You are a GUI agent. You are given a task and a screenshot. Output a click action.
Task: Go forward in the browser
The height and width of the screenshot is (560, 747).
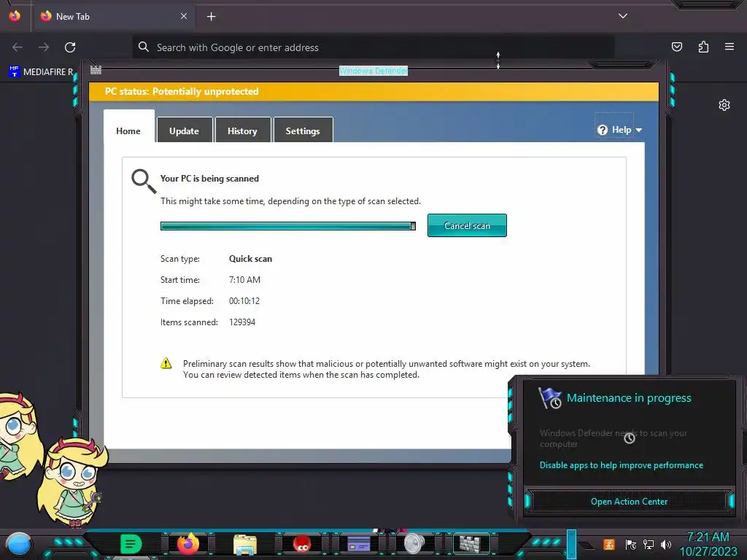(x=44, y=47)
